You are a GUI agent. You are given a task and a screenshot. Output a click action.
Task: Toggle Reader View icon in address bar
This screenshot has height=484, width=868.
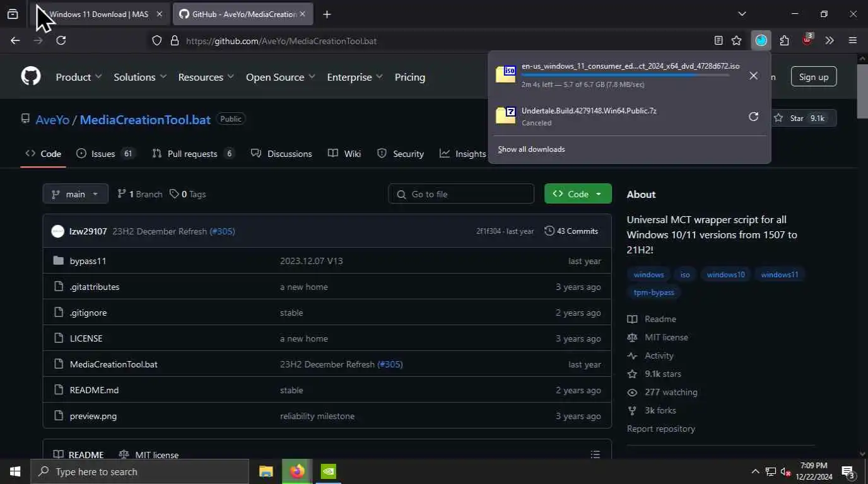[x=718, y=40]
